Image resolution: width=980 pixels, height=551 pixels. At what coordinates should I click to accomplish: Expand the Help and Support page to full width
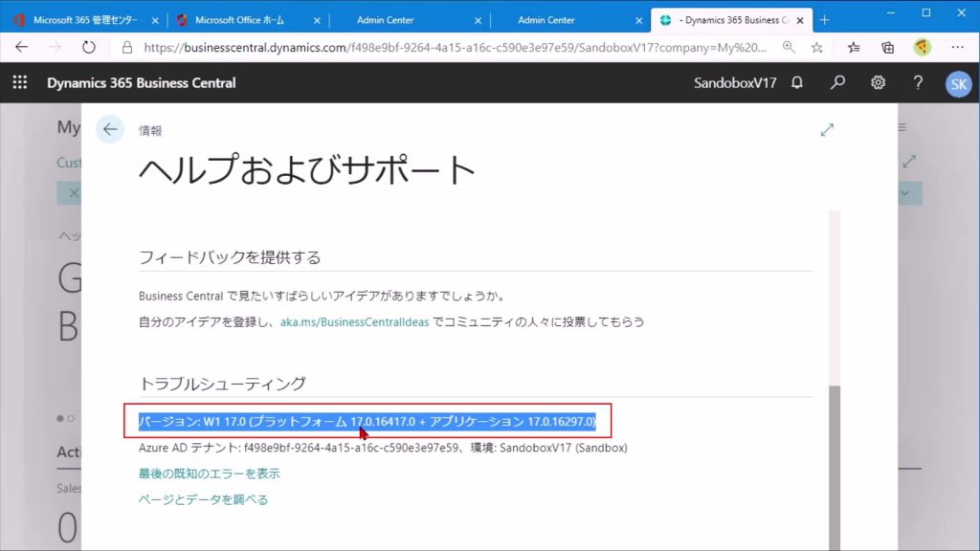click(827, 130)
